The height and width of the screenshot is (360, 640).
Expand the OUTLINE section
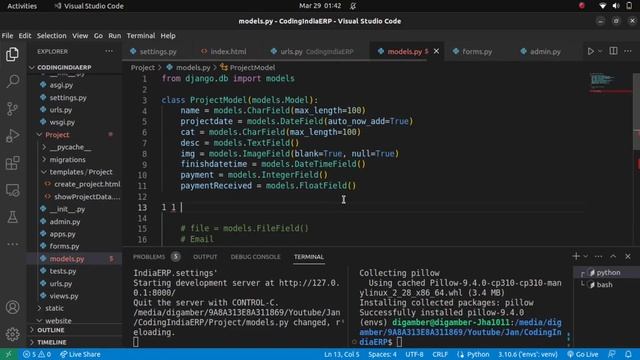point(51,330)
